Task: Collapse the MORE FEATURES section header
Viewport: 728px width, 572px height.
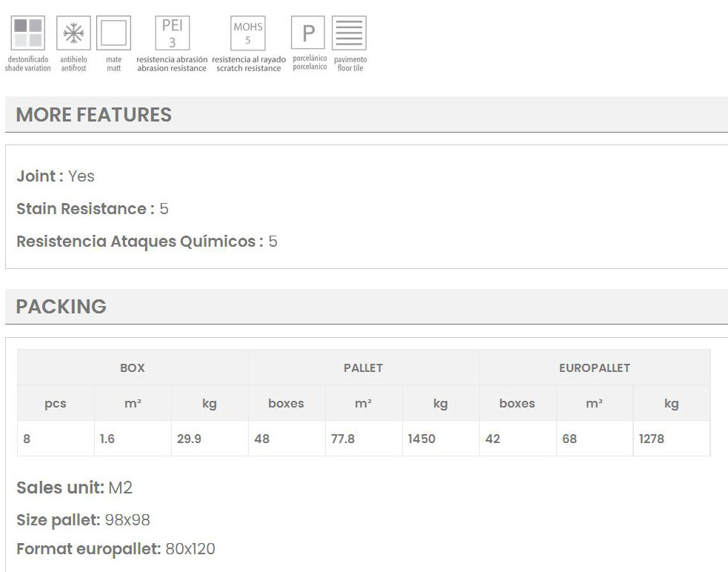Action: 93,115
